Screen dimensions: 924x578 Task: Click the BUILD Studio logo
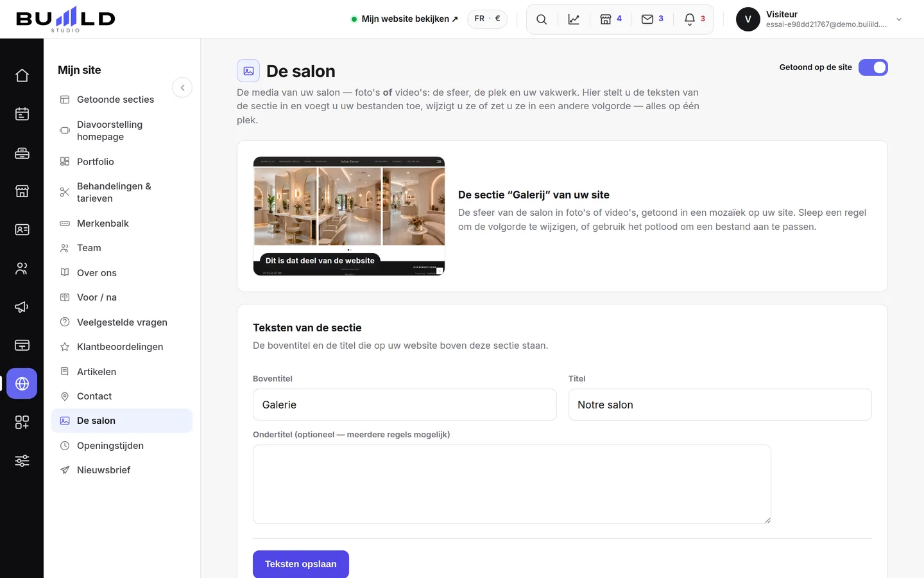65,19
